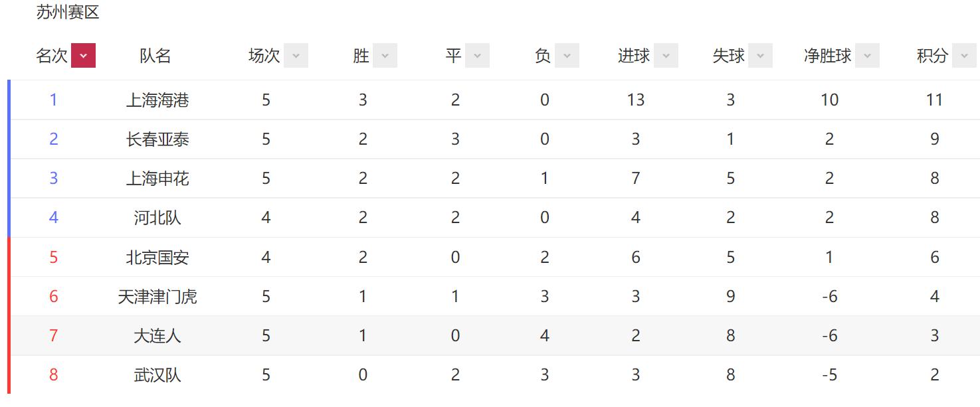Open team 天津津门虎
This screenshot has height=407, width=980.
click(157, 296)
